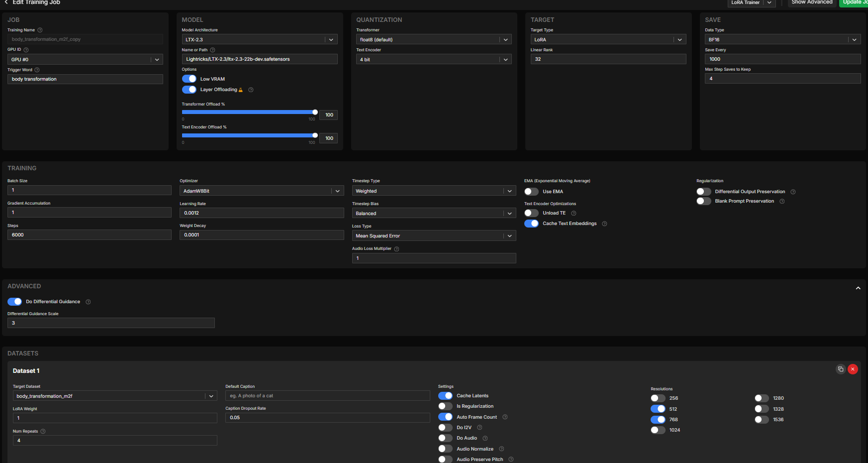
Task: Click the Transformer Offload % slider handle
Action: pyautogui.click(x=315, y=113)
